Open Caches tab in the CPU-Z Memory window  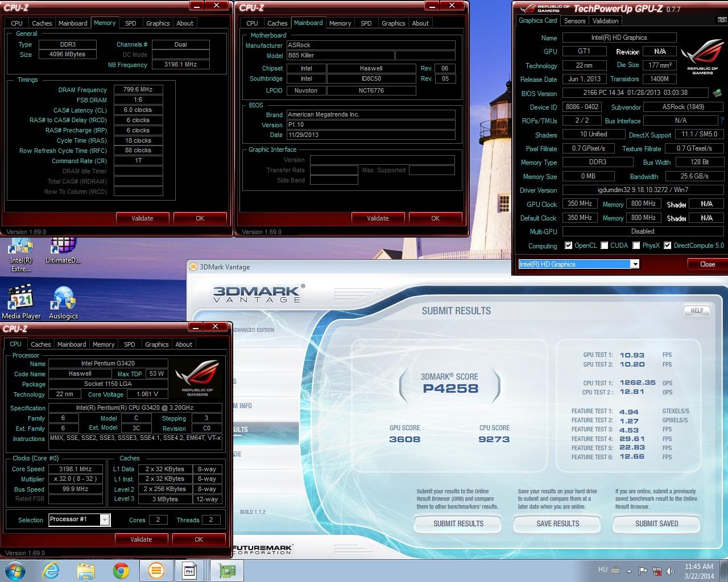pyautogui.click(x=42, y=23)
